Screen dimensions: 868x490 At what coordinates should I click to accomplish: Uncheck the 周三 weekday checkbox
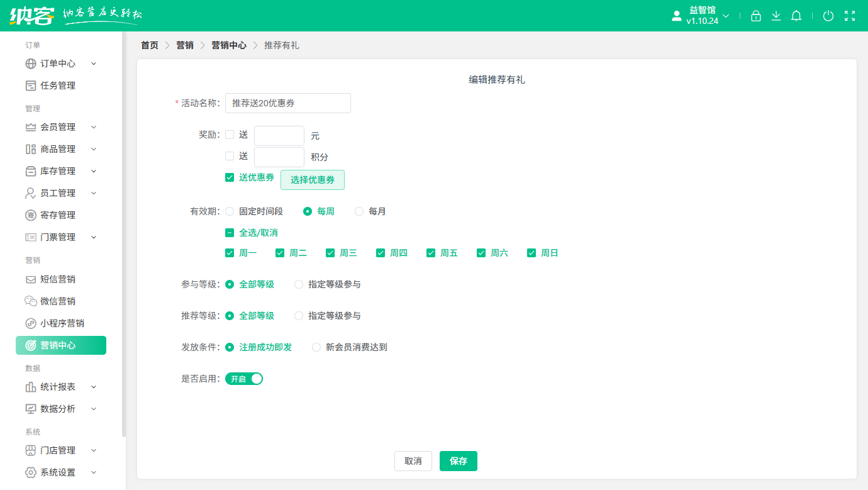coord(330,252)
